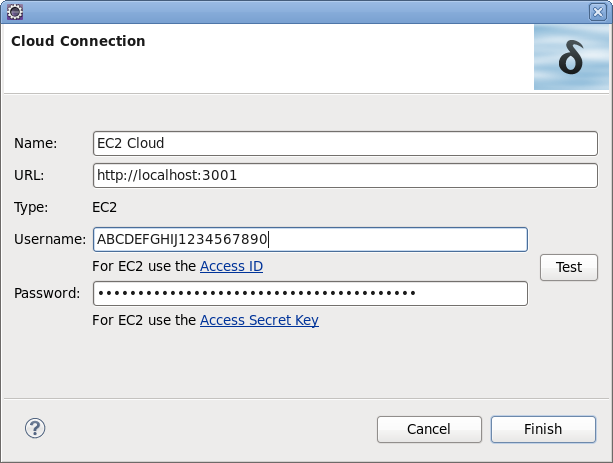
Task: Close the Cloud Connection dialog window
Action: (598, 10)
